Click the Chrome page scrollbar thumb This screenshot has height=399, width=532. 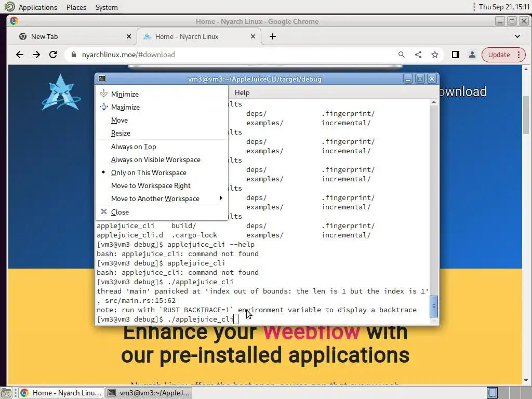click(x=526, y=115)
